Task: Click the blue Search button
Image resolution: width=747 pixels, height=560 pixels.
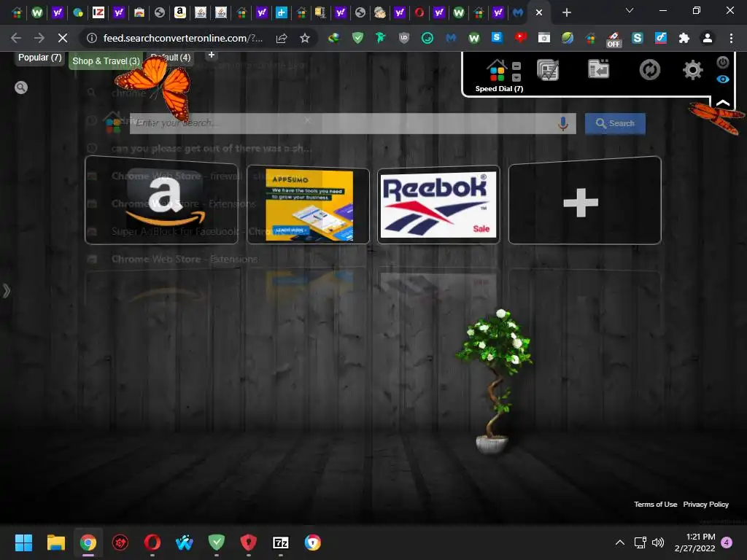Action: coord(615,123)
